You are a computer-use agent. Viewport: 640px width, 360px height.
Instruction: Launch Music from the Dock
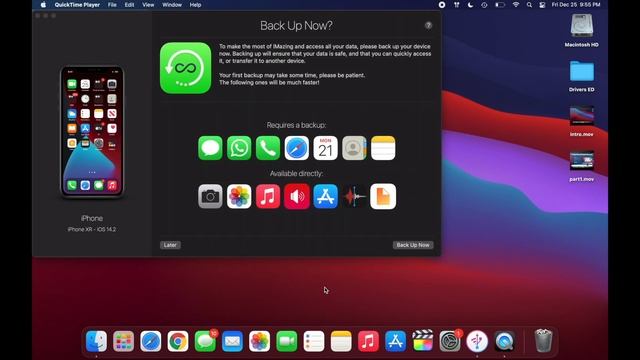[368, 341]
